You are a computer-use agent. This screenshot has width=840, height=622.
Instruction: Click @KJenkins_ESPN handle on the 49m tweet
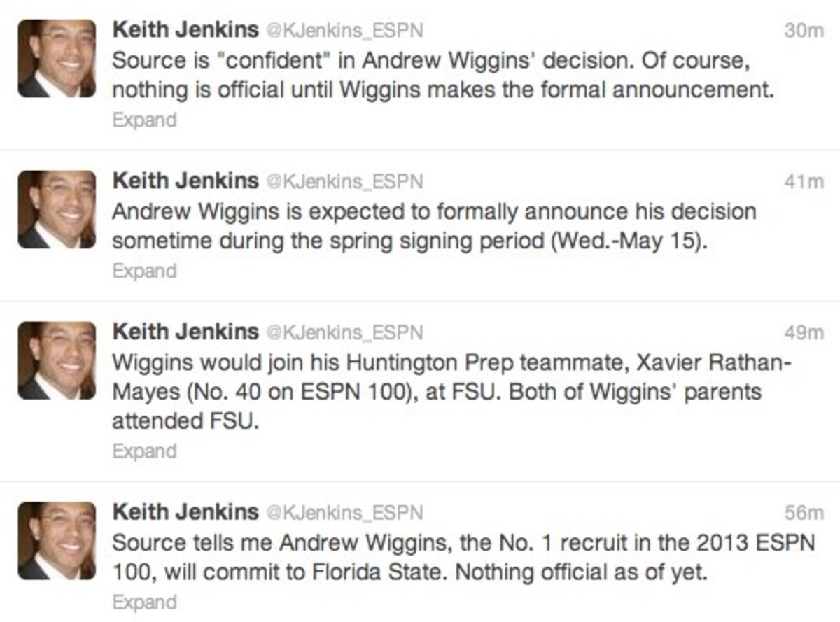344,333
